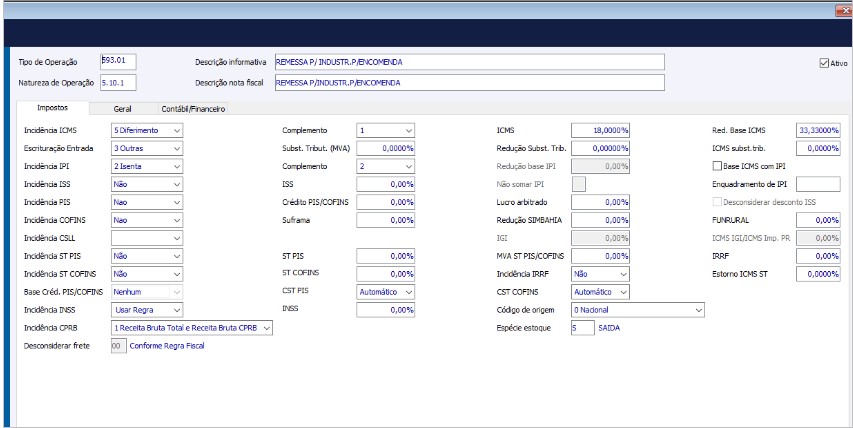Image resolution: width=853 pixels, height=428 pixels.
Task: Close the operation type window
Action: [842, 9]
